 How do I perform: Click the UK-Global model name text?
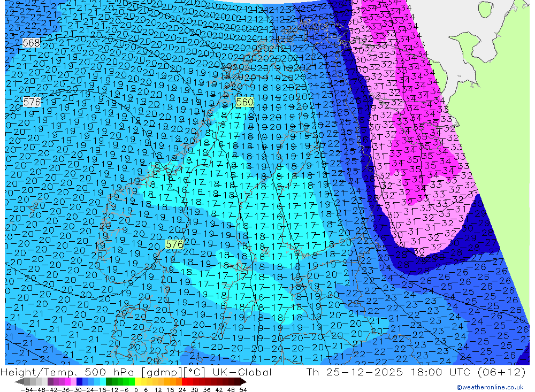(242, 372)
